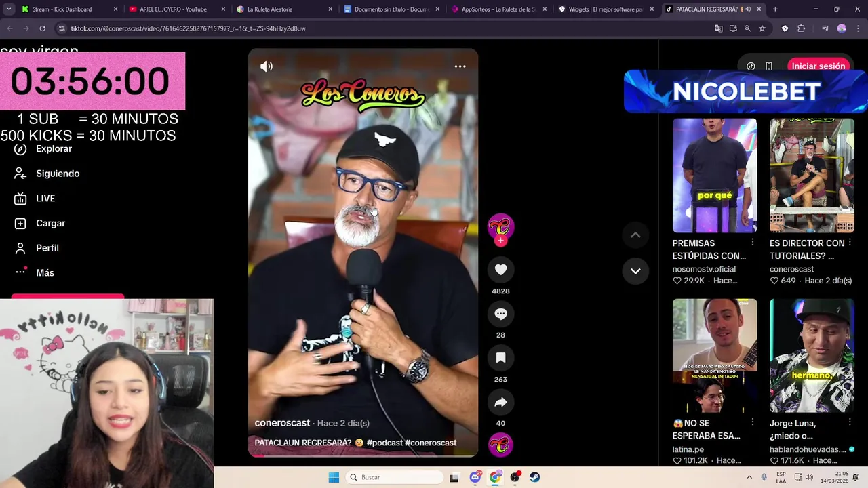Open Cargar upload option
Viewport: 868px width, 488px height.
pyautogui.click(x=40, y=223)
